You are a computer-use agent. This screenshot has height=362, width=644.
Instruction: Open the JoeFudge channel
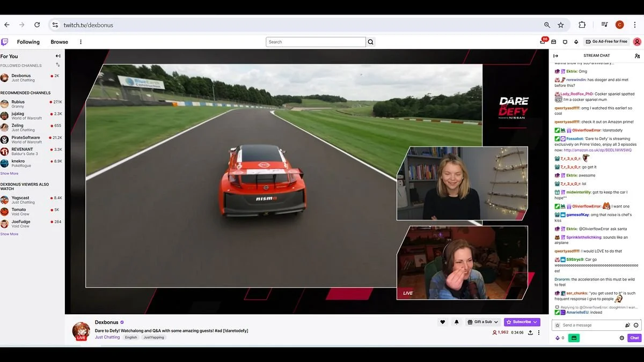(31, 224)
